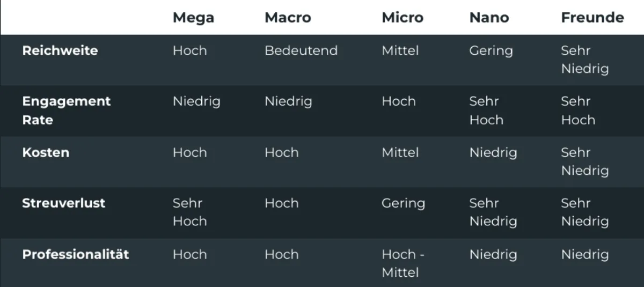This screenshot has width=644, height=287.
Task: Select Freunde's Professionalität value Niedrig
Action: (585, 254)
